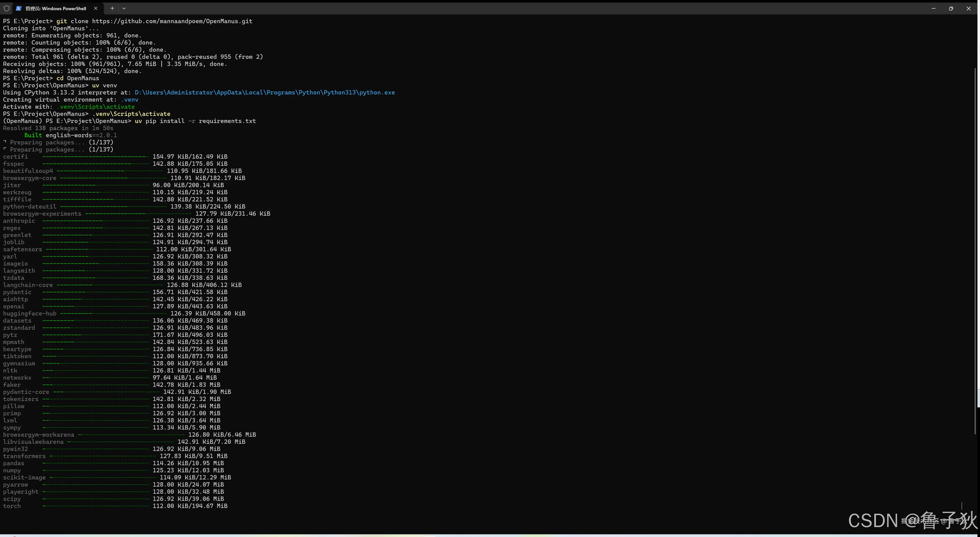Open a new terminal tab with plus button
This screenshot has height=537, width=980.
(112, 8)
